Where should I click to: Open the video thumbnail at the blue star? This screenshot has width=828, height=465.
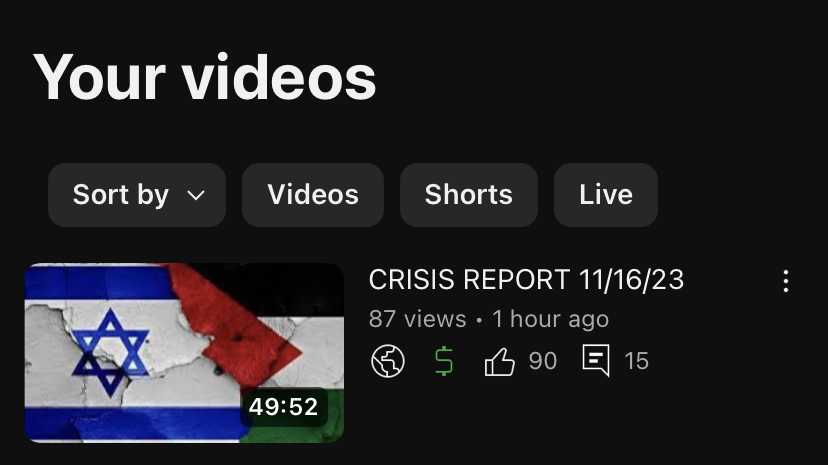pos(110,352)
